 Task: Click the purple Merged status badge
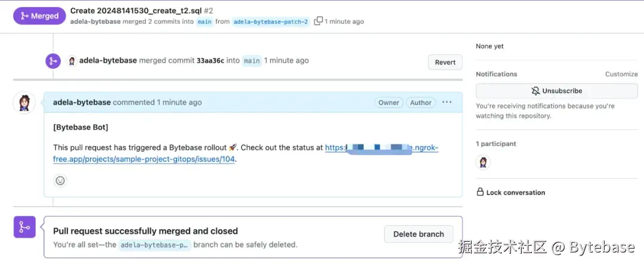pyautogui.click(x=39, y=16)
